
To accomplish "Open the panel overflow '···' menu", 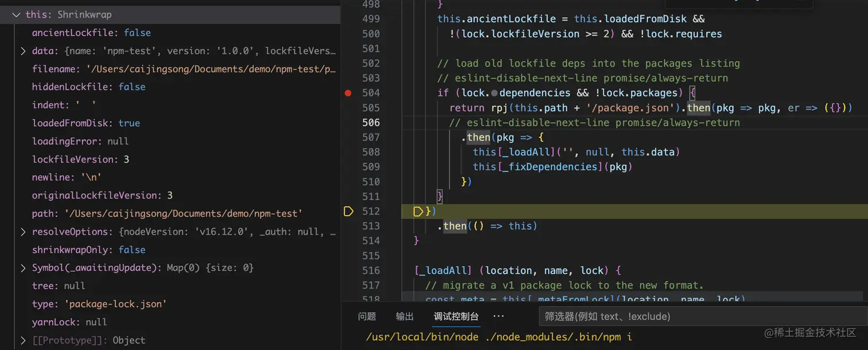I will coord(498,316).
